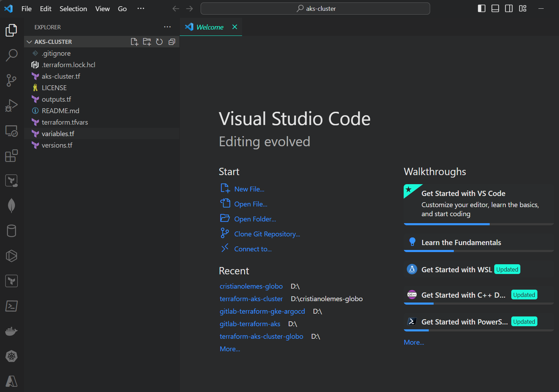Expand hidden menu items with ellipsis
Viewport: 559px width, 392px height.
(141, 9)
